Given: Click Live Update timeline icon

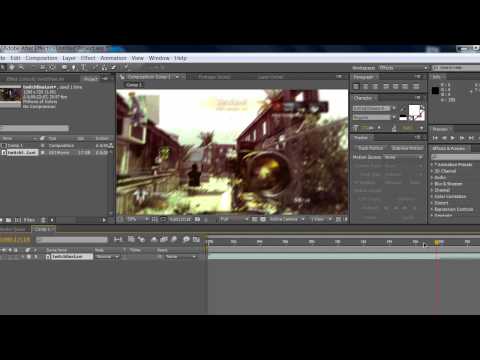Looking at the screenshot, I should 131,239.
